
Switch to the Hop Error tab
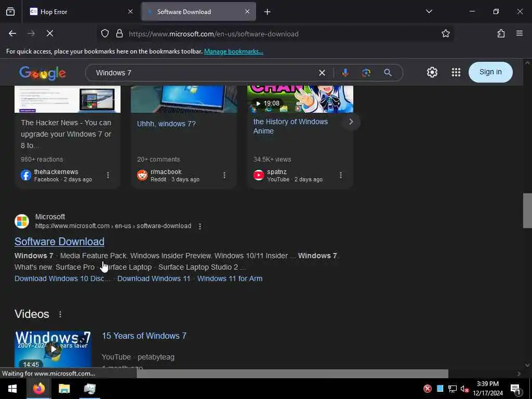pos(81,11)
